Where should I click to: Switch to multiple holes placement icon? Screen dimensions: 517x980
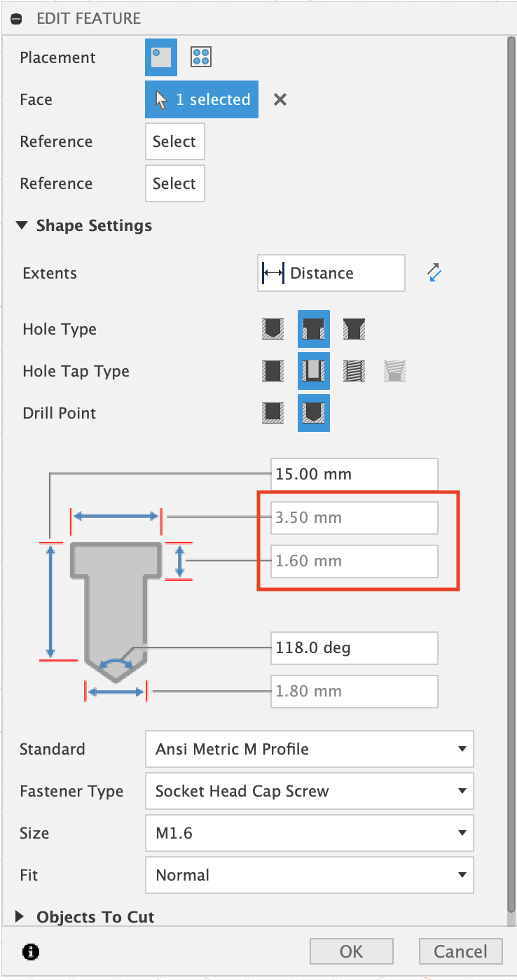(x=201, y=57)
